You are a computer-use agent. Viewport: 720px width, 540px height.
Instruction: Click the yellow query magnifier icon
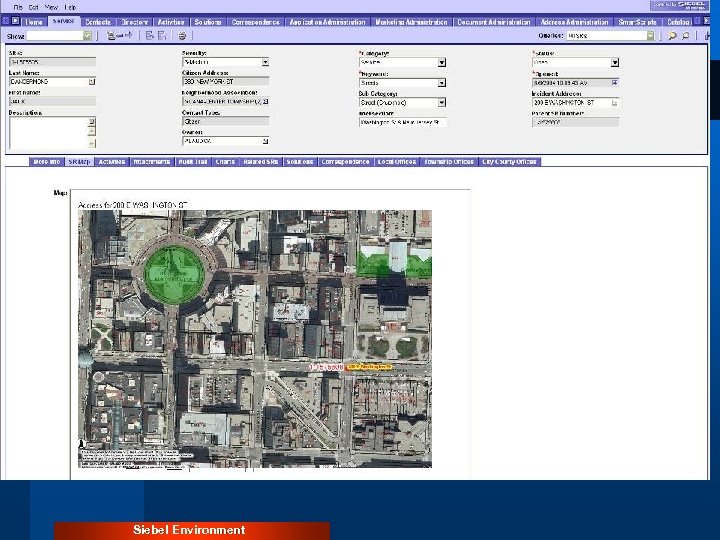pyautogui.click(x=672, y=36)
